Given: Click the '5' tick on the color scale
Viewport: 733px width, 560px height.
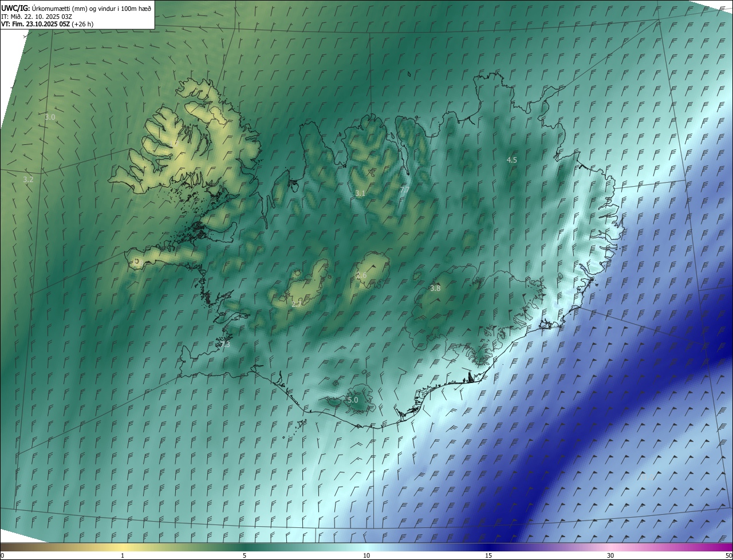Looking at the screenshot, I should click(245, 555).
